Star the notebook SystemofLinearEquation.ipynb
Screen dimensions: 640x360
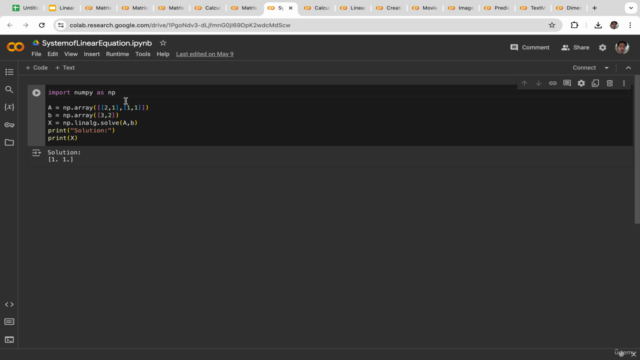pyautogui.click(x=163, y=43)
